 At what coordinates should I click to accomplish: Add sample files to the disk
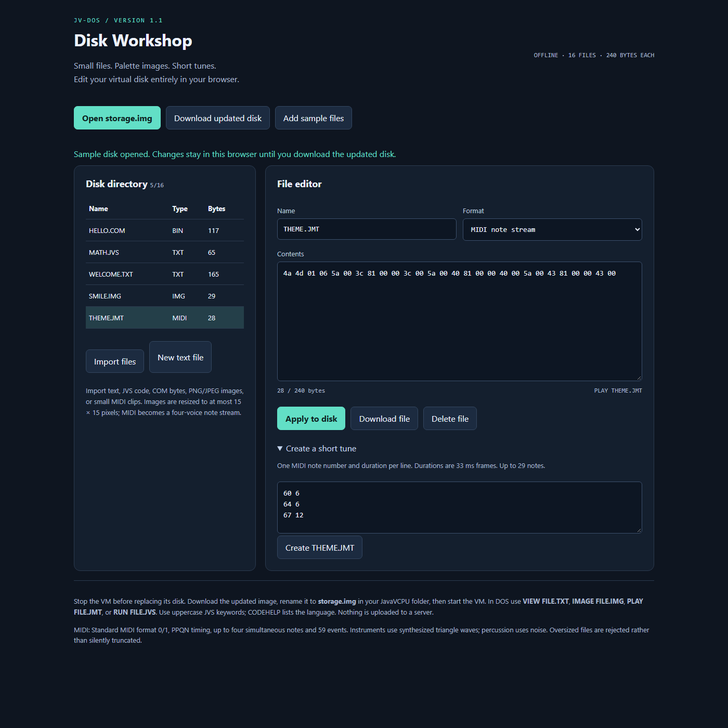(x=314, y=118)
